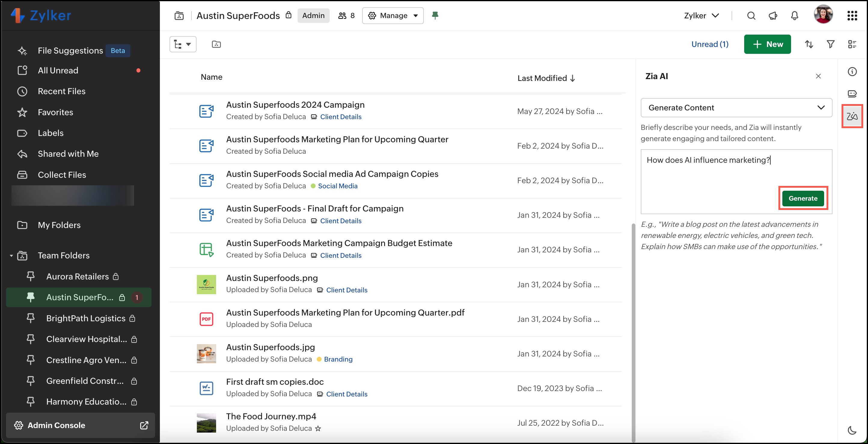Open Recent Files in sidebar
Viewport: 868px width, 444px height.
(61, 91)
